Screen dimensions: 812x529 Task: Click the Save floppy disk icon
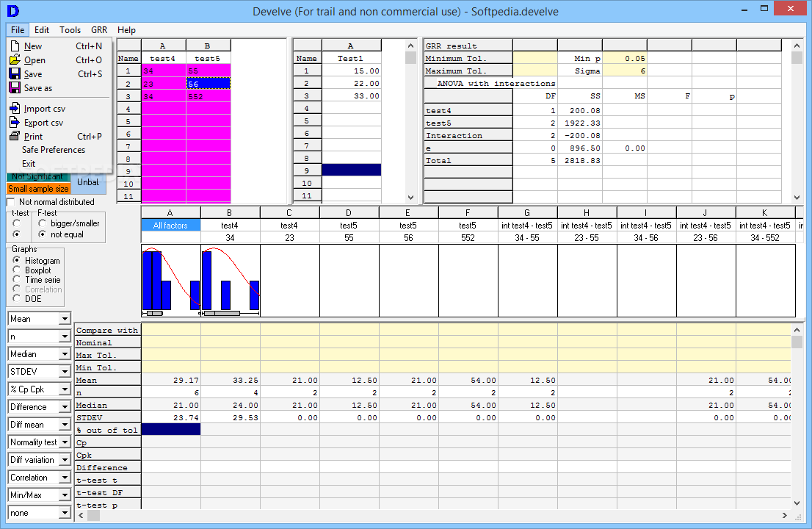click(x=15, y=73)
